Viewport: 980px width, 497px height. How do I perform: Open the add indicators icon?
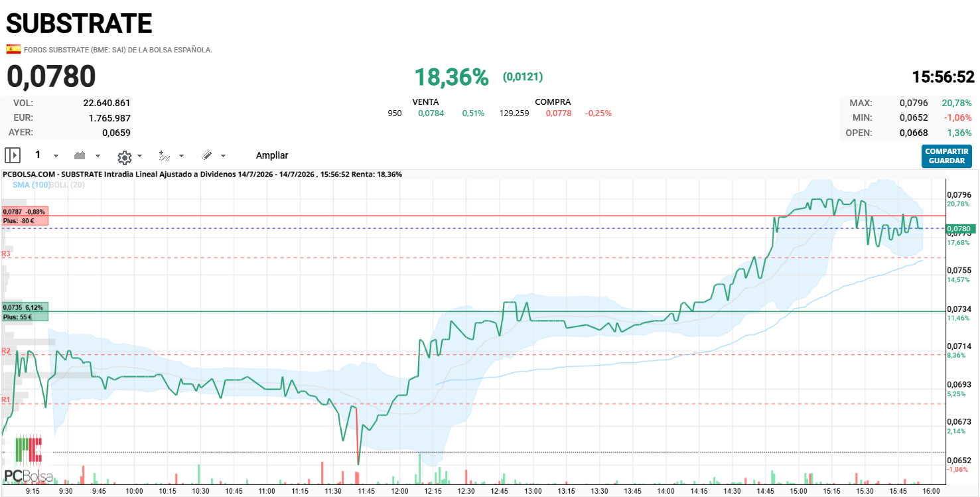[x=165, y=155]
